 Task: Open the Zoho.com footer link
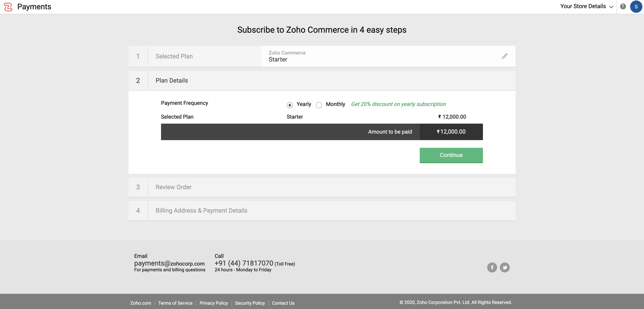coord(141,303)
